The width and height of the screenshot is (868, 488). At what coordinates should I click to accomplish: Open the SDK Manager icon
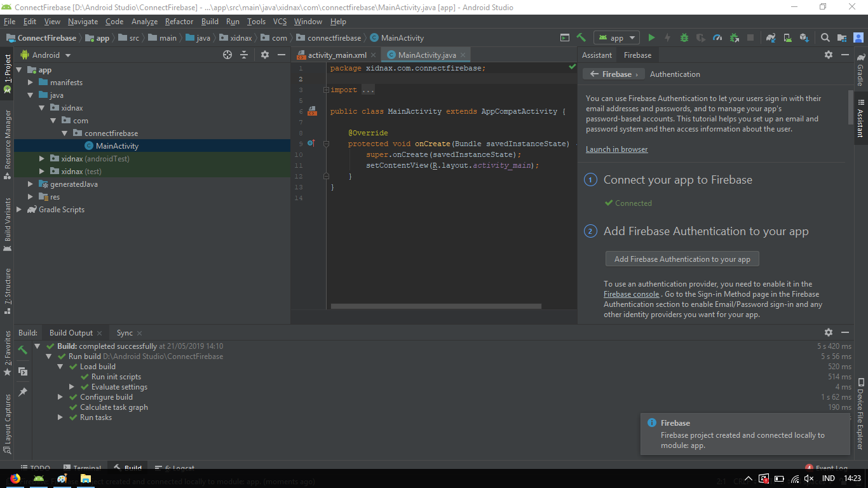point(804,37)
